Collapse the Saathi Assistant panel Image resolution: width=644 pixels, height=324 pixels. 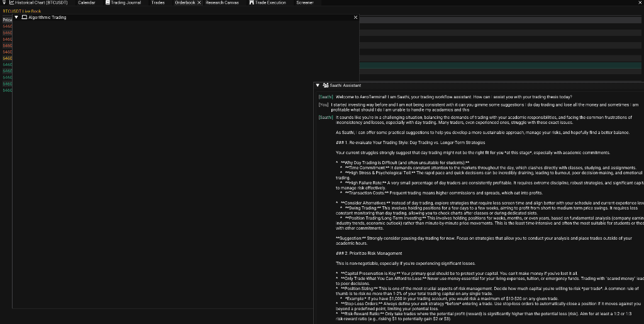(318, 86)
